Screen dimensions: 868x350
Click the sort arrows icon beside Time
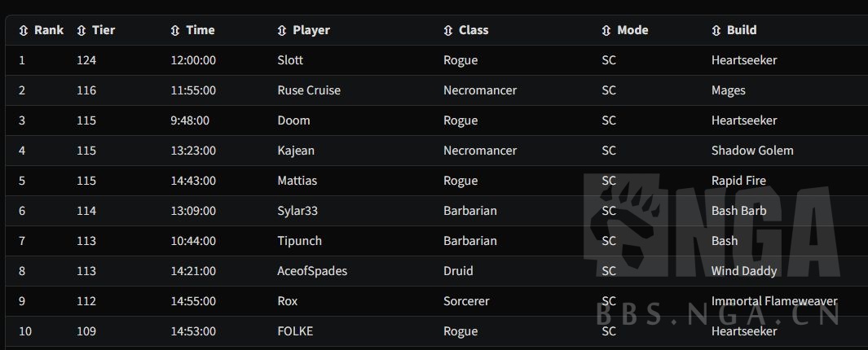click(175, 30)
